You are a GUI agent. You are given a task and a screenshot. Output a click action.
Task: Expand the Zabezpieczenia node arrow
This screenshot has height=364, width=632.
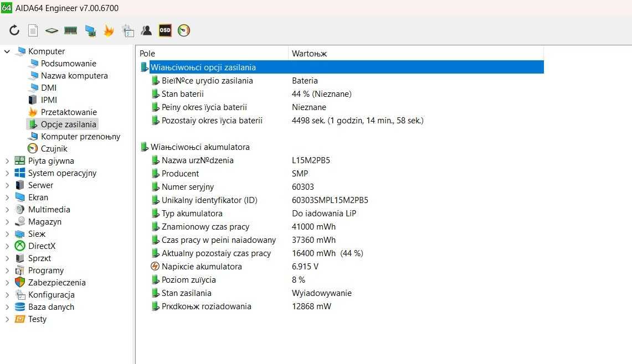pos(7,283)
